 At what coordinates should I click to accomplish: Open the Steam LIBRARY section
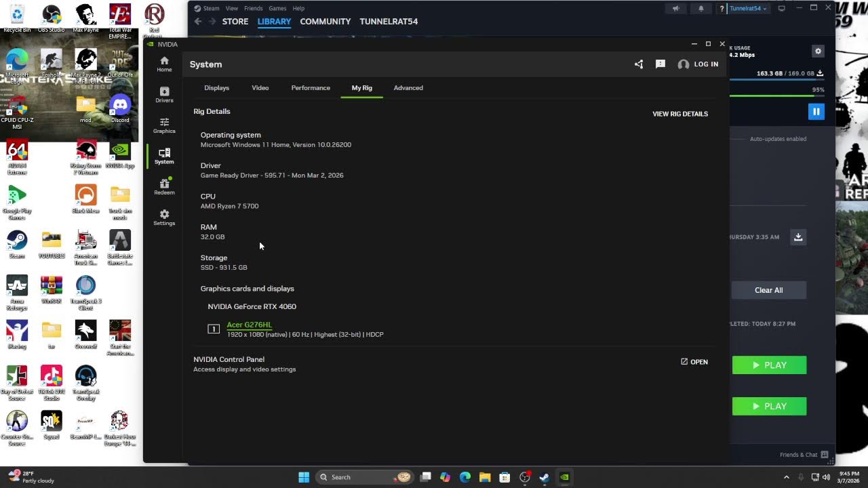point(275,22)
